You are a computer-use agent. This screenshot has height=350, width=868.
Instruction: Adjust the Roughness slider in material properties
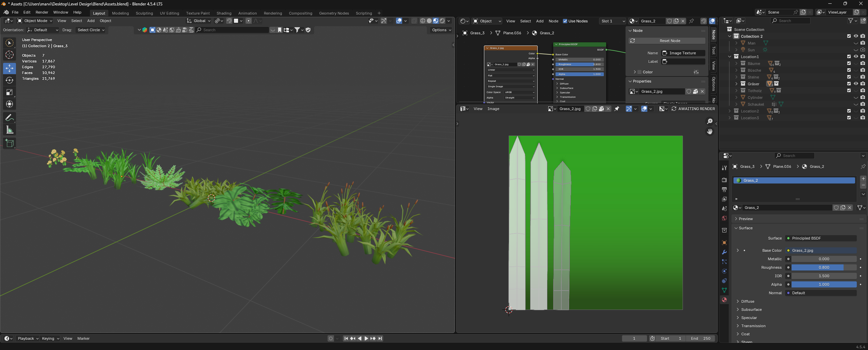824,267
